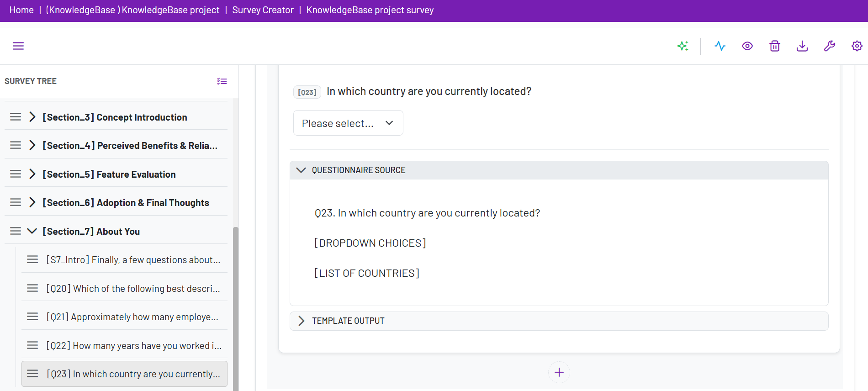This screenshot has width=868, height=391.
Task: Click the AI sparkle icon in toolbar
Action: [683, 46]
